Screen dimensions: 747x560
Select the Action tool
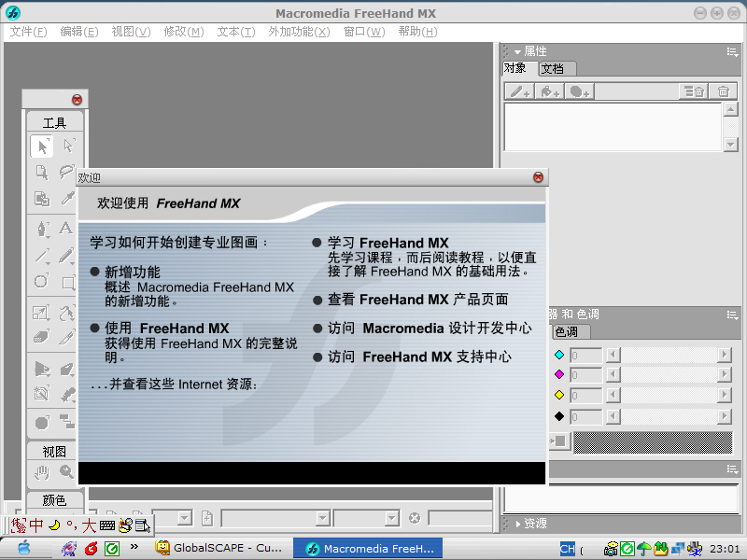(x=42, y=423)
